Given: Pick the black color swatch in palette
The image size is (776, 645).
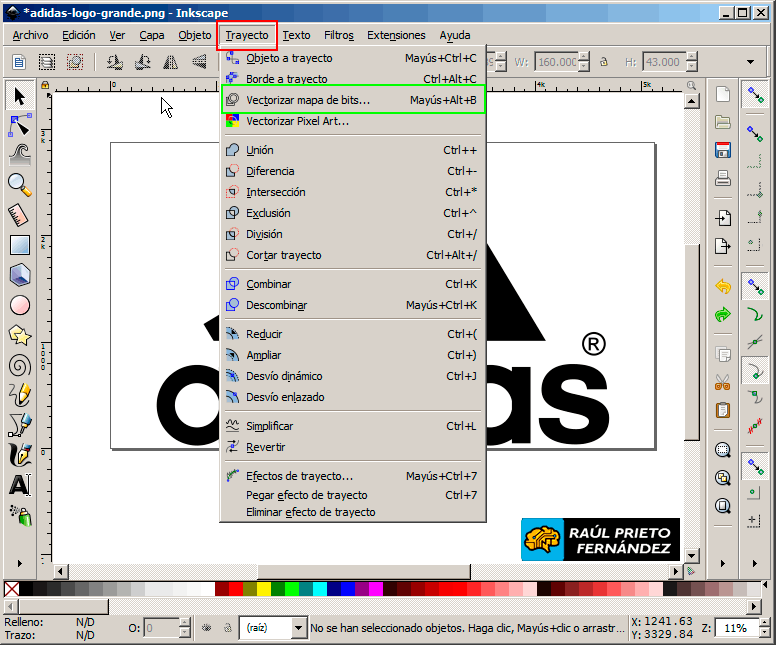Looking at the screenshot, I should coord(27,589).
